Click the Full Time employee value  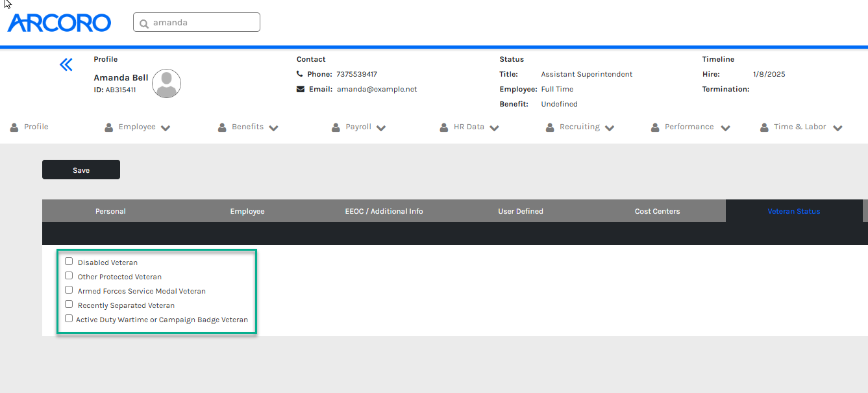click(558, 89)
